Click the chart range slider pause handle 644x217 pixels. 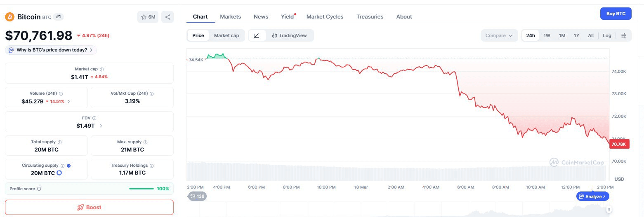pyautogui.click(x=609, y=209)
